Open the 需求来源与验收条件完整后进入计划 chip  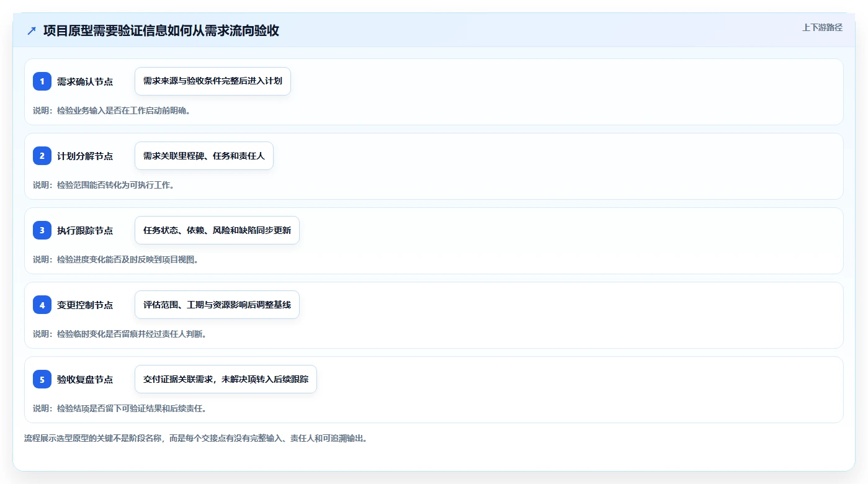[x=213, y=81]
